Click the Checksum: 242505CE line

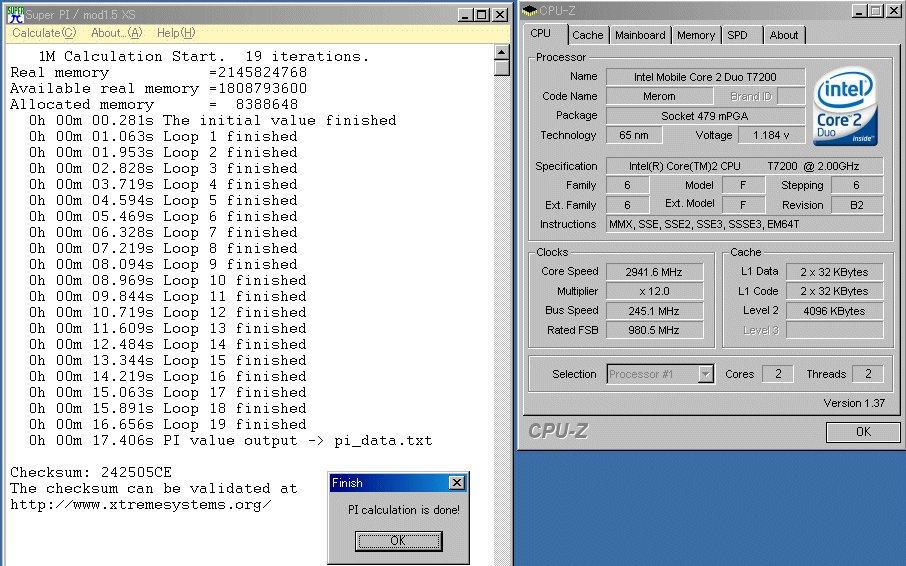pyautogui.click(x=91, y=472)
